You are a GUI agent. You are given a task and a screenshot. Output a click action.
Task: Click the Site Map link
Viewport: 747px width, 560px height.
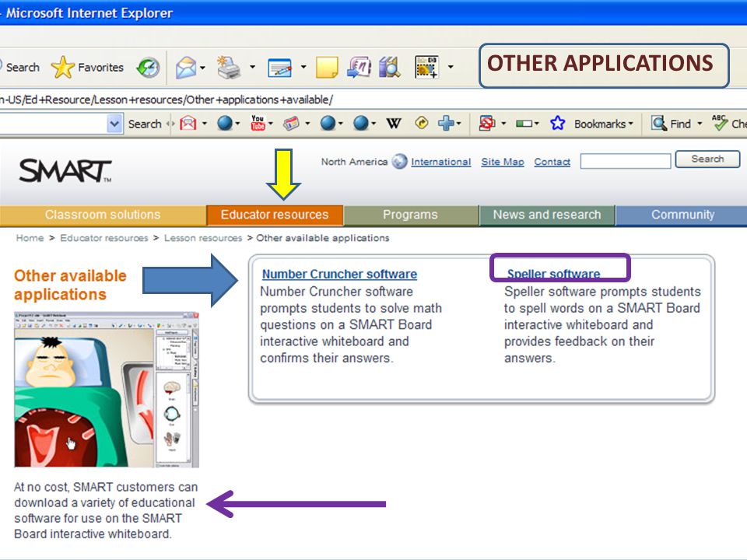503,162
